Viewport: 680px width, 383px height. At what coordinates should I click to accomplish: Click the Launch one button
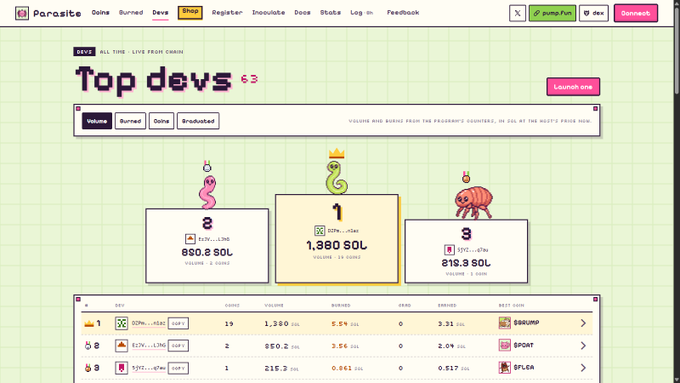[x=573, y=87]
